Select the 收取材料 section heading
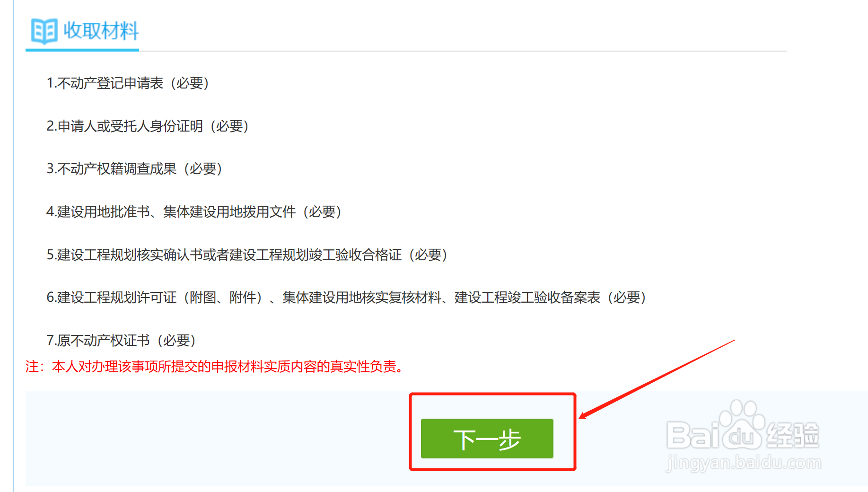The height and width of the screenshot is (492, 868). (x=101, y=31)
